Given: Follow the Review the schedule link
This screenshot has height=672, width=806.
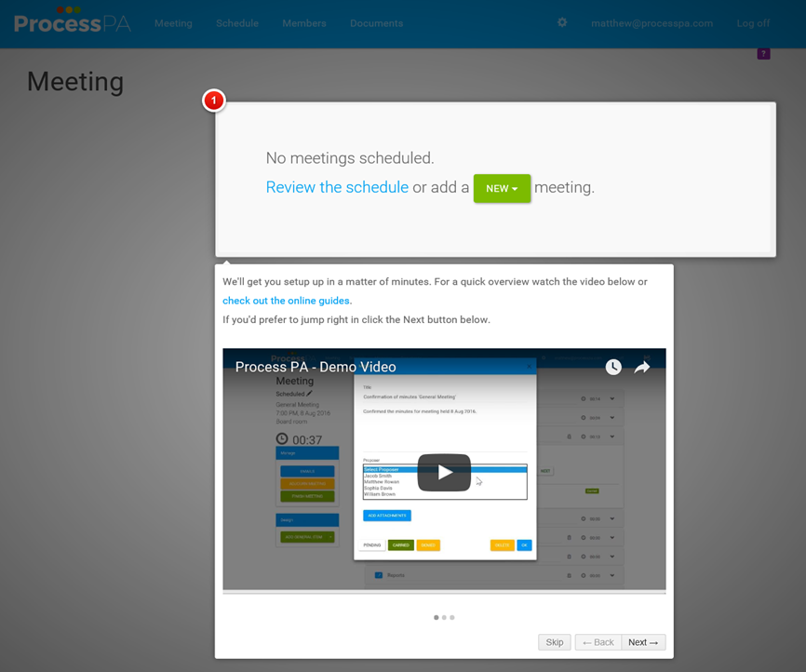Looking at the screenshot, I should coord(337,187).
